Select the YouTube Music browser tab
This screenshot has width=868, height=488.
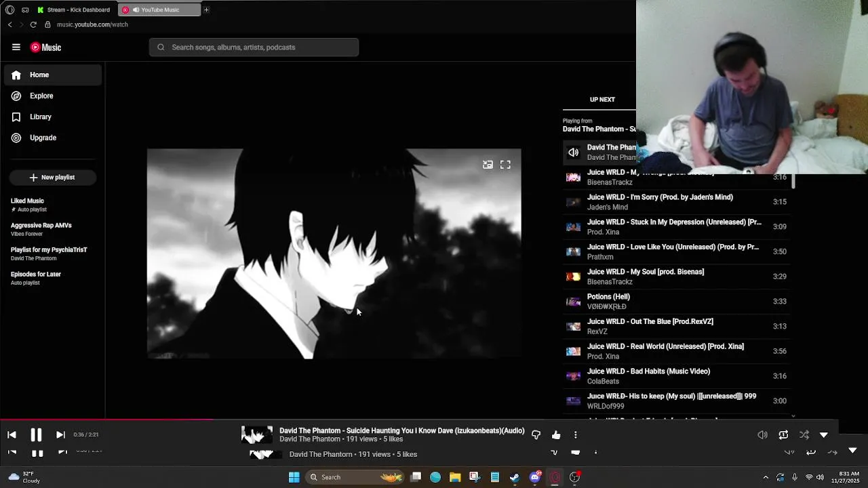pyautogui.click(x=160, y=9)
